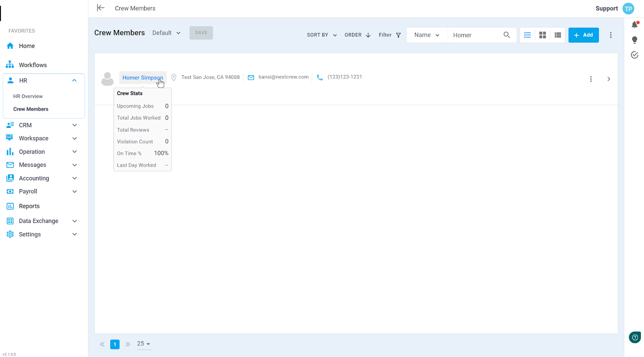Screen dimensions: 644x357
Task: Open HR Overview submenu item
Action: click(28, 96)
